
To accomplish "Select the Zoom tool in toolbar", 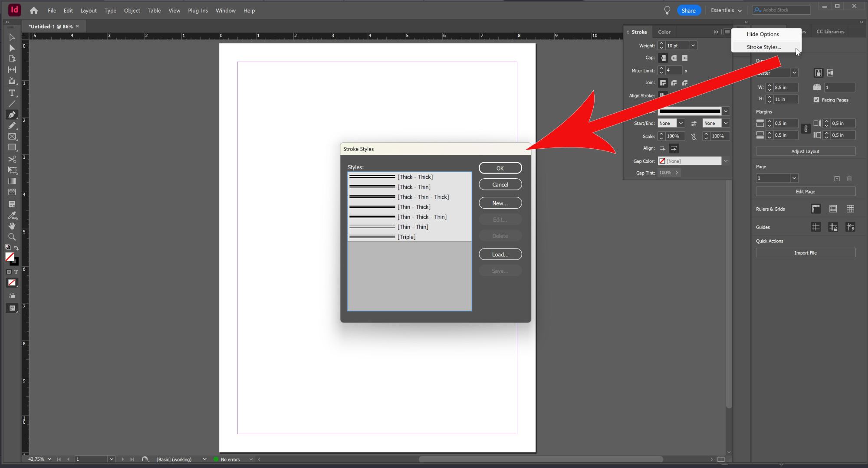I will pos(12,237).
